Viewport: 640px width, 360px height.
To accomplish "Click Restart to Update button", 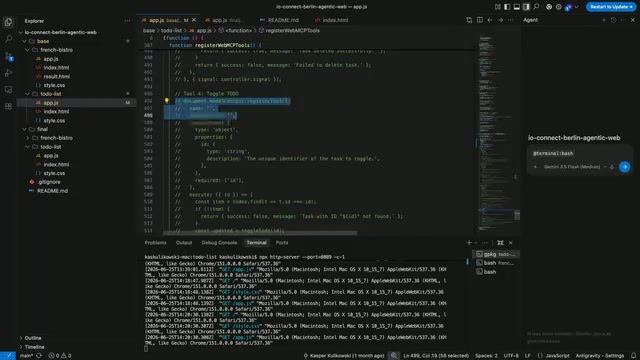I will click(x=611, y=7).
